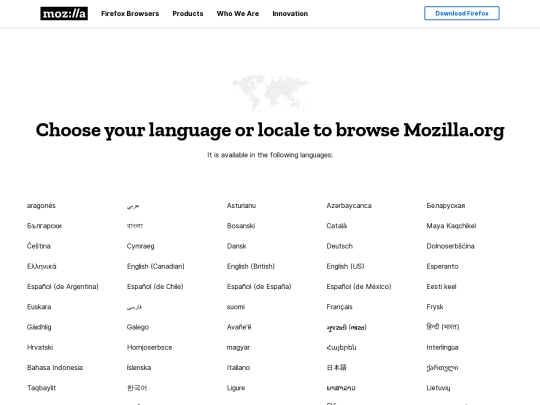Choose Frysk language
The image size is (540, 405).
tap(435, 307)
